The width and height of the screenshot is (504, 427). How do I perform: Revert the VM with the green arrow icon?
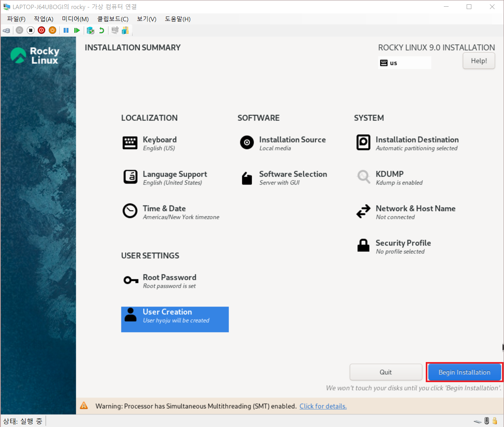[x=102, y=30]
